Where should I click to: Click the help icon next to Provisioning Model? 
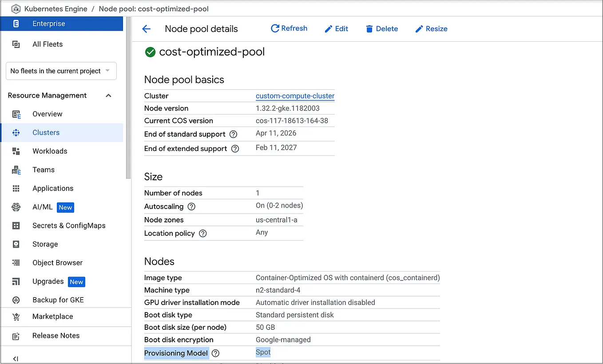pos(215,353)
